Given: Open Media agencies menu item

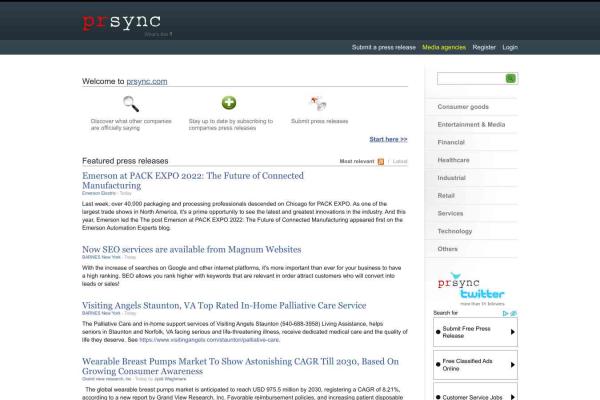Looking at the screenshot, I should click(444, 47).
